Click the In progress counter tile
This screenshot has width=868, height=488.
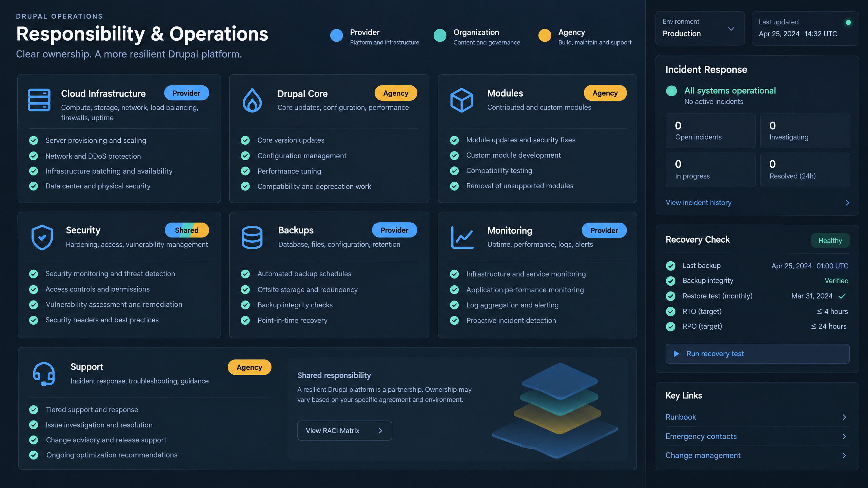pos(710,170)
